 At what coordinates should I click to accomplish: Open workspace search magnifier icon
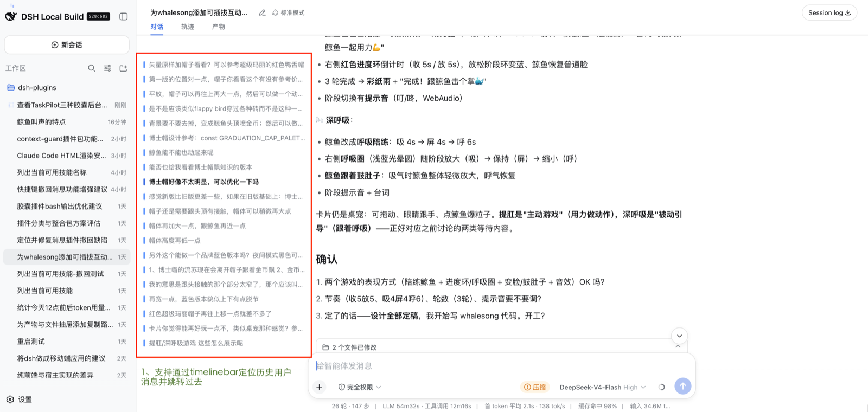click(92, 68)
